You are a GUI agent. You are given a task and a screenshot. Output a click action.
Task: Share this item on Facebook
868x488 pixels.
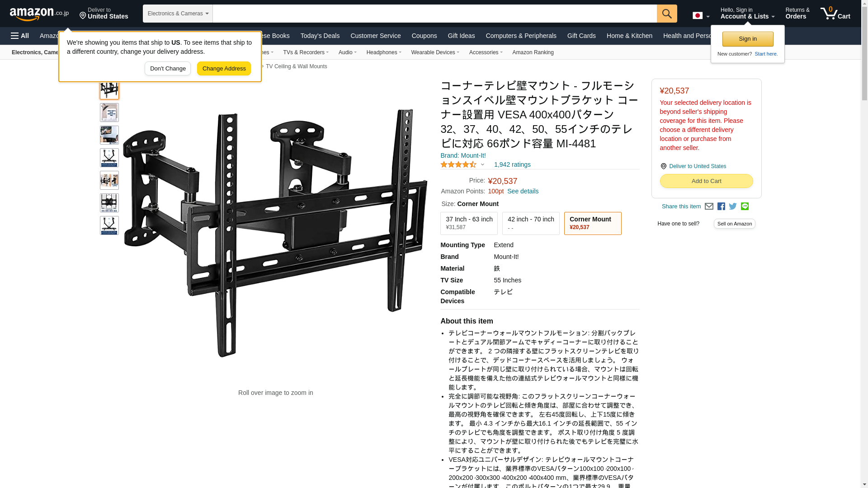(x=721, y=206)
